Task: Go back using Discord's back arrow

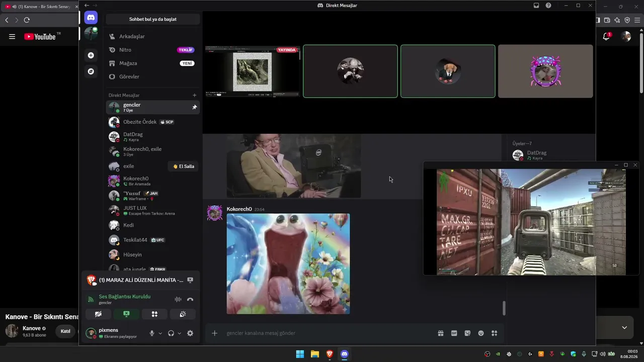Action: point(87,6)
